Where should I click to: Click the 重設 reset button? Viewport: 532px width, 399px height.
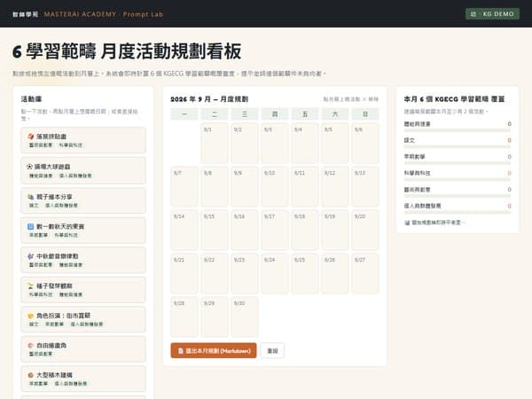pyautogui.click(x=272, y=350)
